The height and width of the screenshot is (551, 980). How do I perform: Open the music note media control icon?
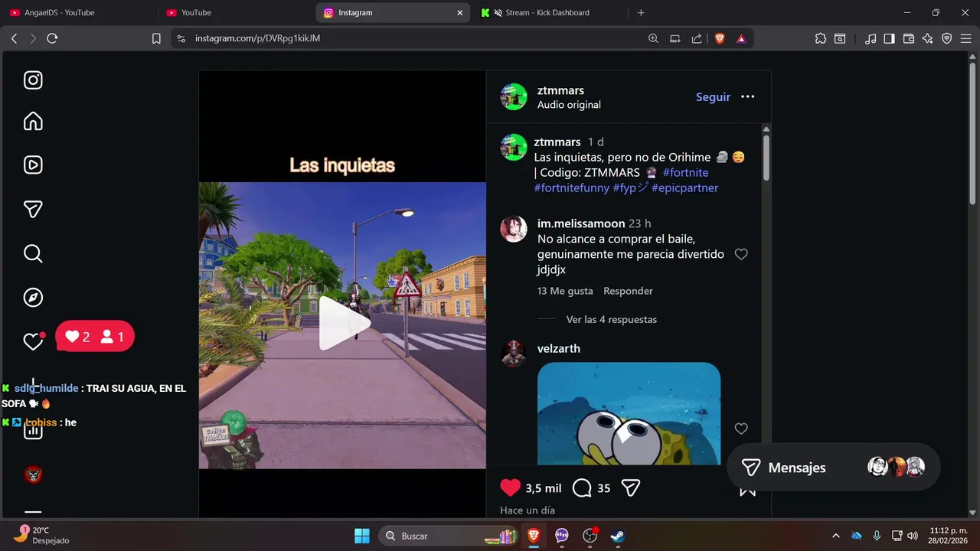coord(871,38)
